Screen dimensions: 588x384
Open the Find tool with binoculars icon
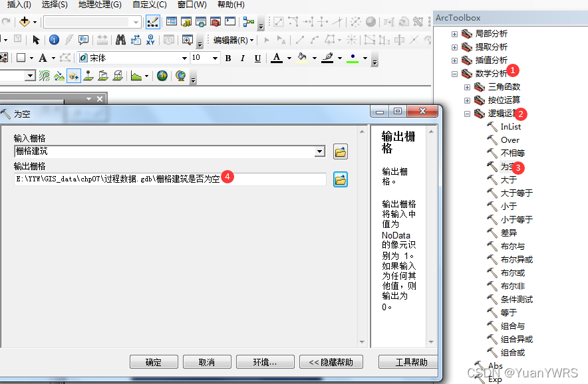[x=121, y=40]
